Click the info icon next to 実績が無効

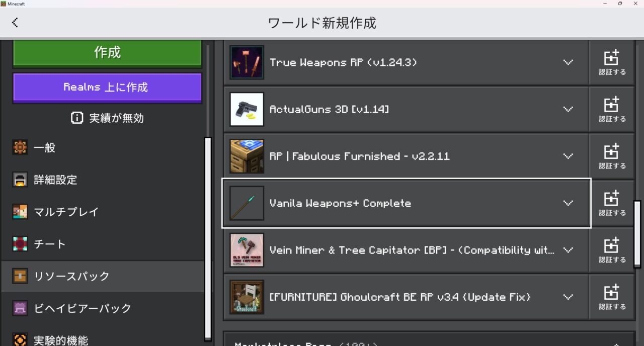pos(76,118)
